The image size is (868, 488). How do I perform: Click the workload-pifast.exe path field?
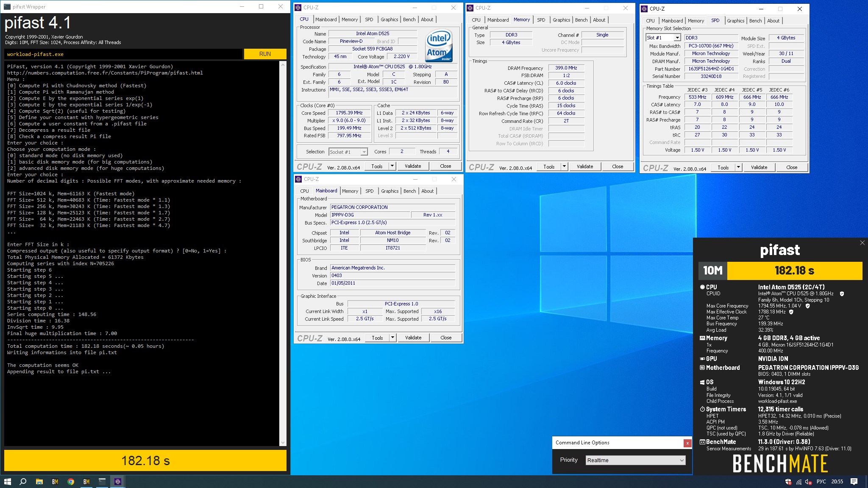pyautogui.click(x=123, y=54)
